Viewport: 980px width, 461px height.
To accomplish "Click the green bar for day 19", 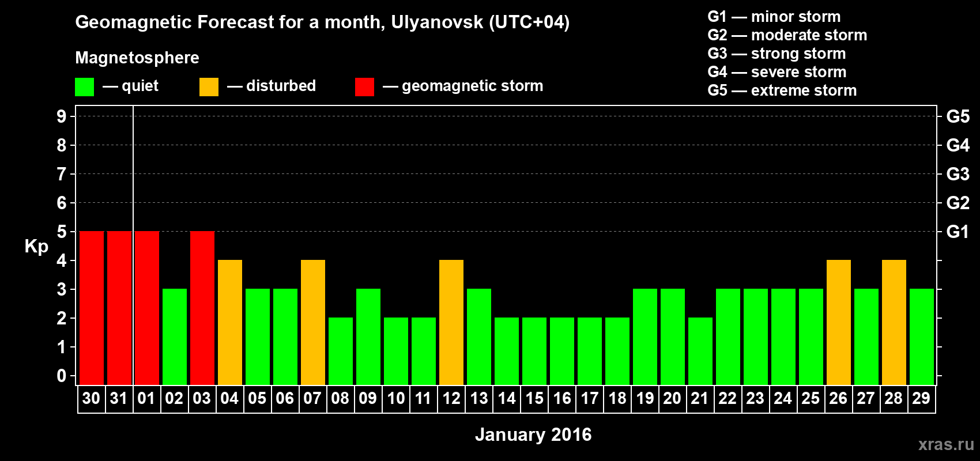I will pyautogui.click(x=645, y=337).
